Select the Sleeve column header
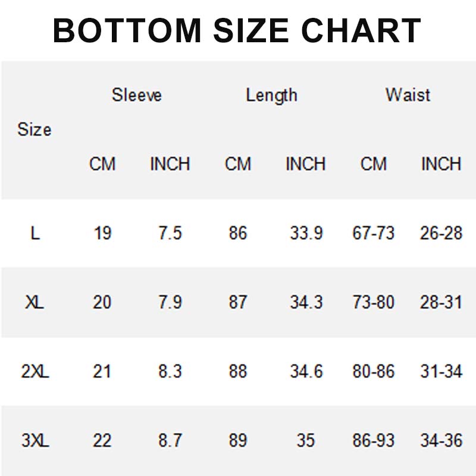476x476 pixels. [x=136, y=95]
